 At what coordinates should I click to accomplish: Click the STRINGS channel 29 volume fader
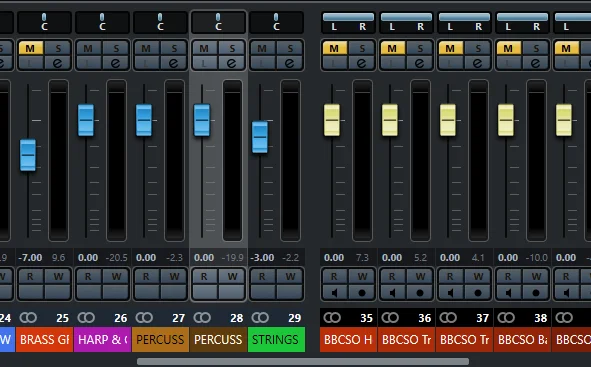[260, 137]
